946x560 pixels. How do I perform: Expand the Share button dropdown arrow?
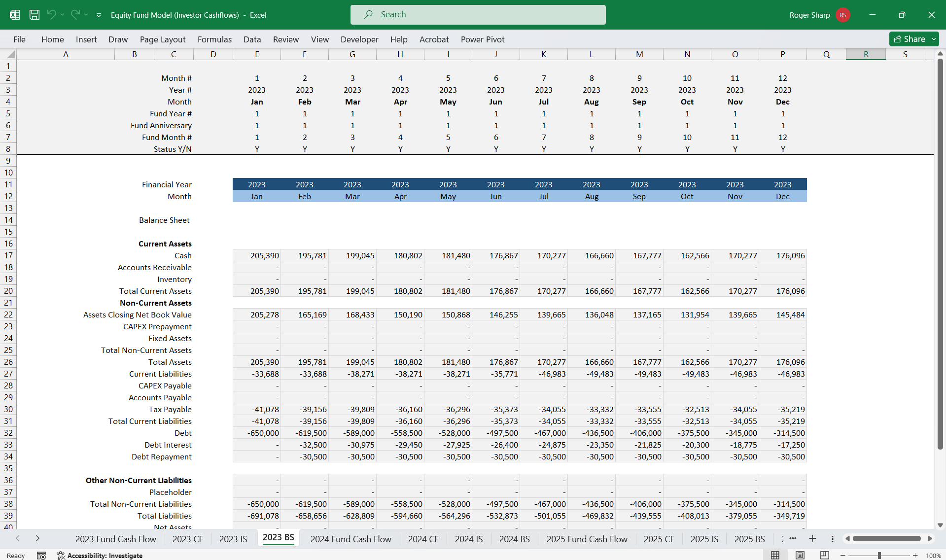point(934,39)
